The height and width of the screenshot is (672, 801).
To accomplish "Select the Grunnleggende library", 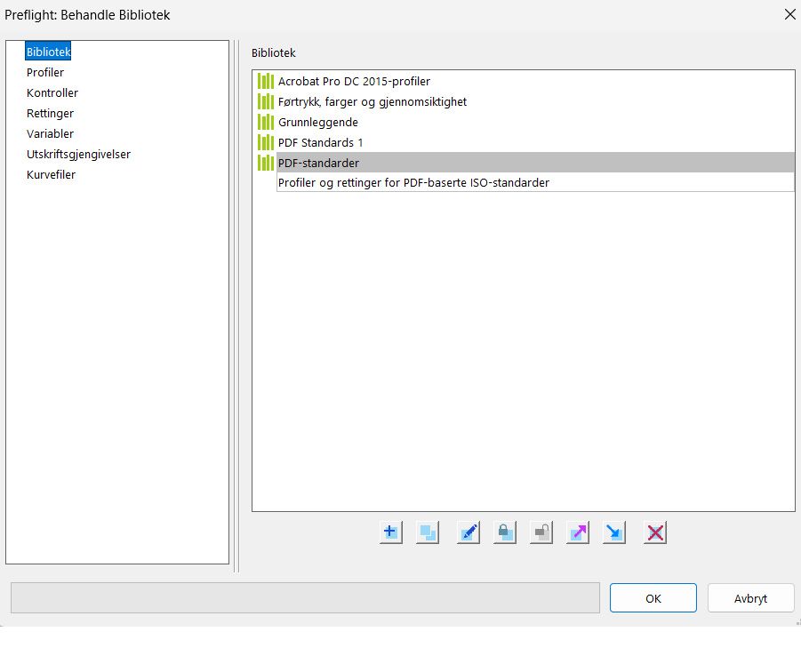I will (x=318, y=122).
